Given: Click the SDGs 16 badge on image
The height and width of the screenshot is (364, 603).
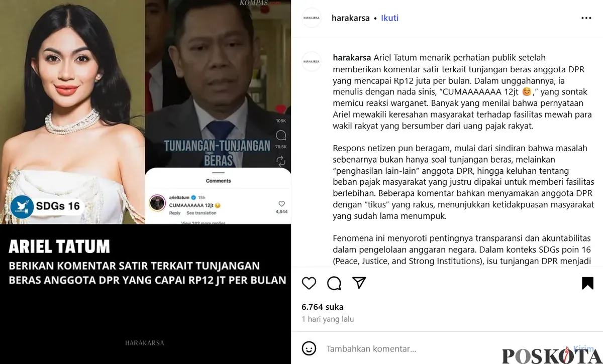Looking at the screenshot, I should (45, 206).
